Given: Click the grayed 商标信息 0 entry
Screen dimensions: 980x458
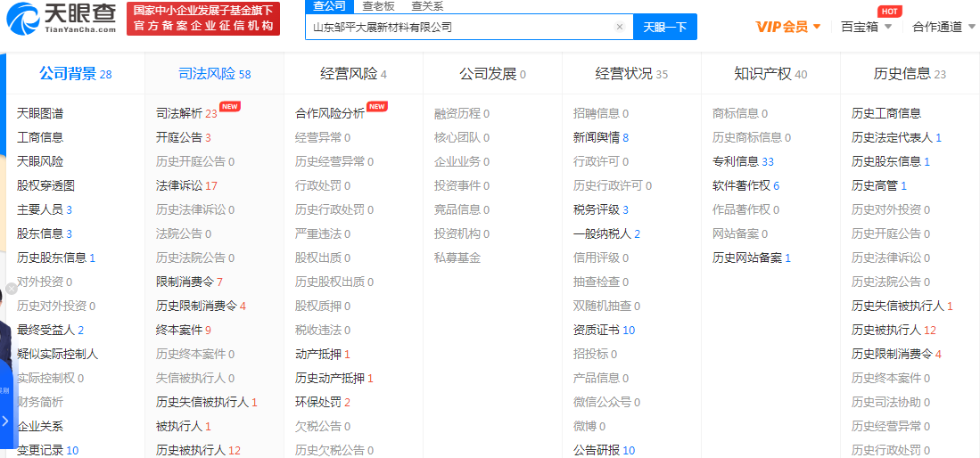Looking at the screenshot, I should click(x=740, y=114).
